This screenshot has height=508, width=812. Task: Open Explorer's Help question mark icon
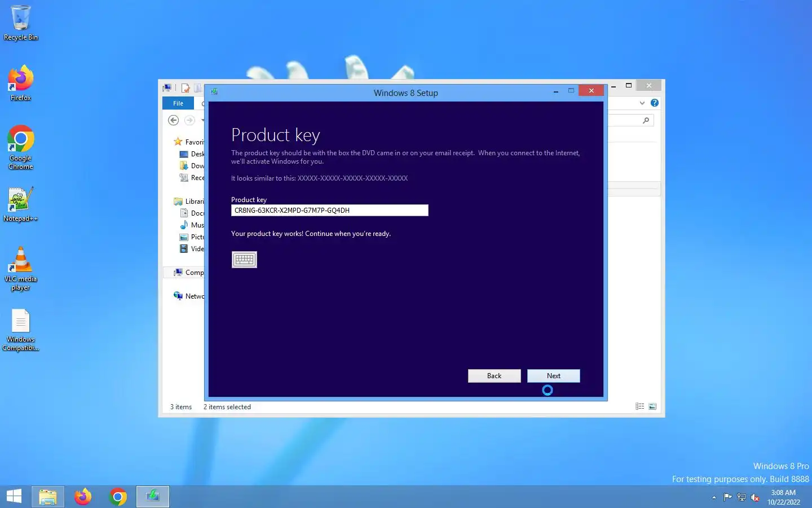tap(654, 103)
